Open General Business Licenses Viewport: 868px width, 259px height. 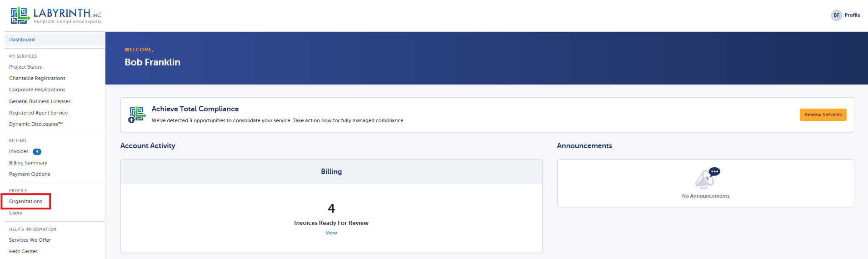tap(40, 101)
